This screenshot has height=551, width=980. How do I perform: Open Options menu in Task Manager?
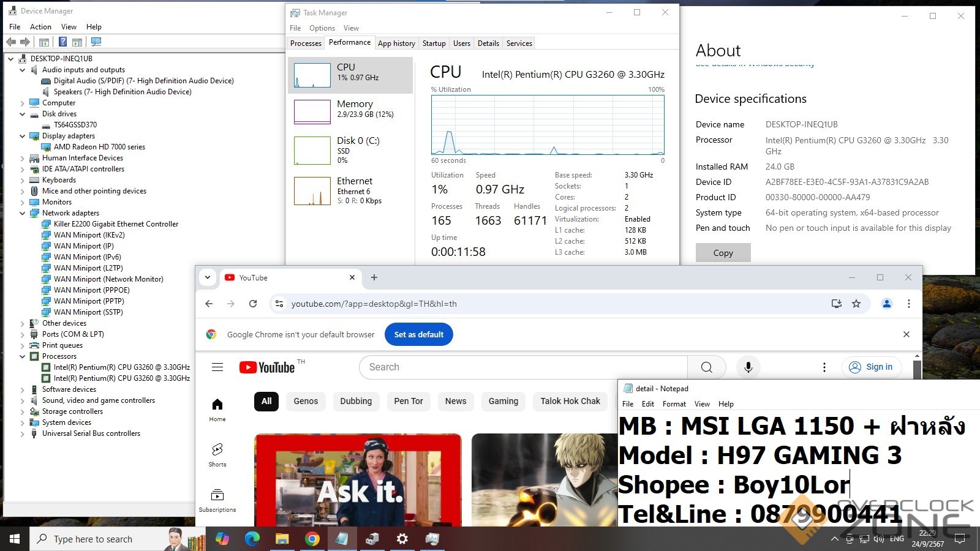coord(322,28)
